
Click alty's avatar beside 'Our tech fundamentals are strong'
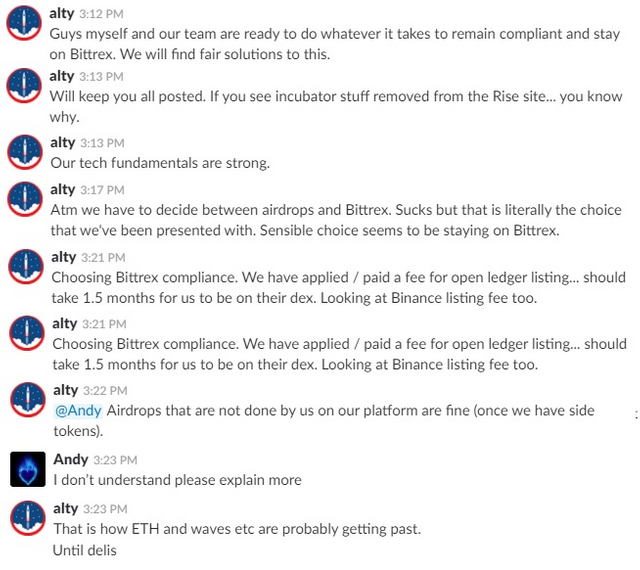click(25, 152)
